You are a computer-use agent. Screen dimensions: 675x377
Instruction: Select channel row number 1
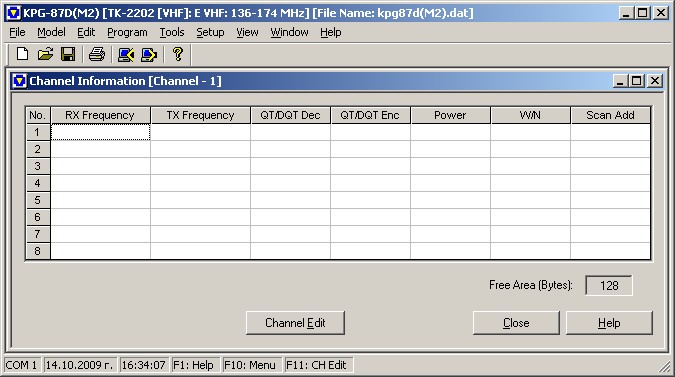tap(38, 132)
